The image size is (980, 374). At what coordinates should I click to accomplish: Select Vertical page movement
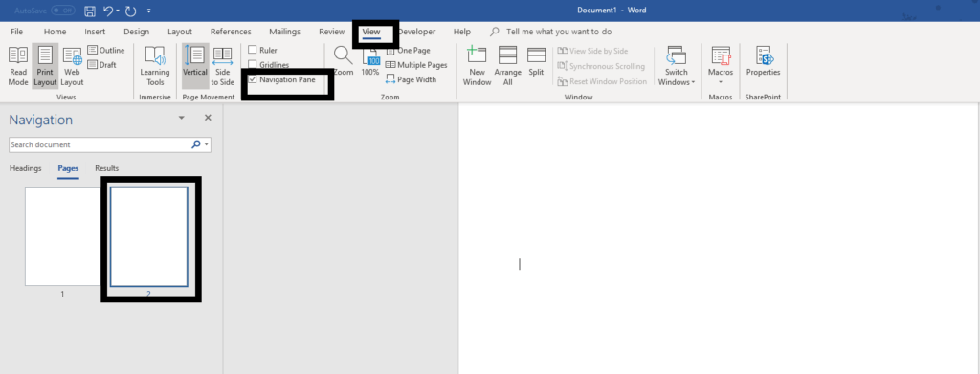coord(195,66)
